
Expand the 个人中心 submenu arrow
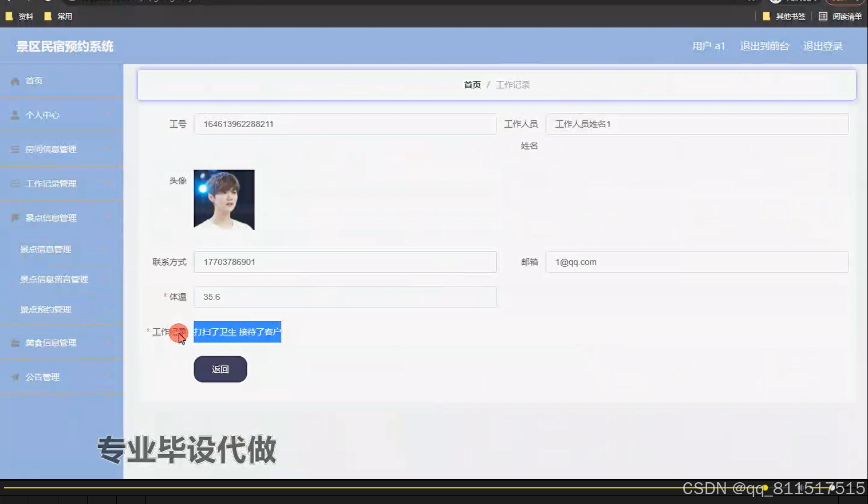(x=109, y=115)
